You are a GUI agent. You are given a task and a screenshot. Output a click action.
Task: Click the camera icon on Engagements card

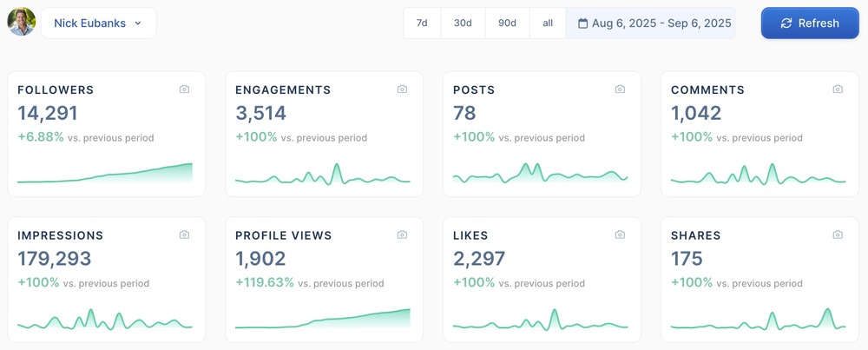click(x=402, y=89)
